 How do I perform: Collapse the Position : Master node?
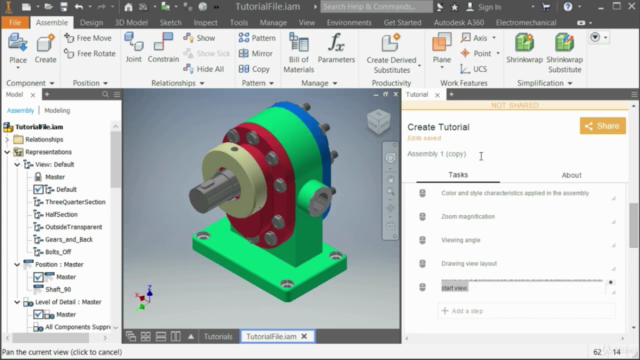[17, 264]
